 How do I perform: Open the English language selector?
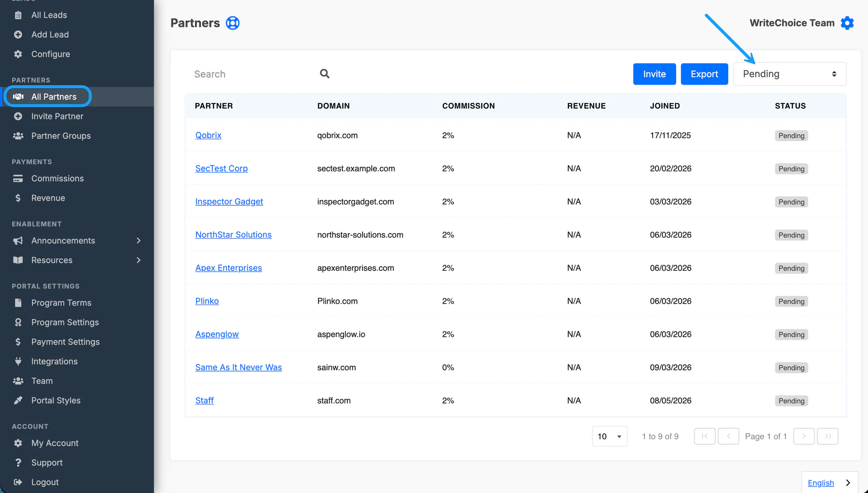click(x=829, y=483)
